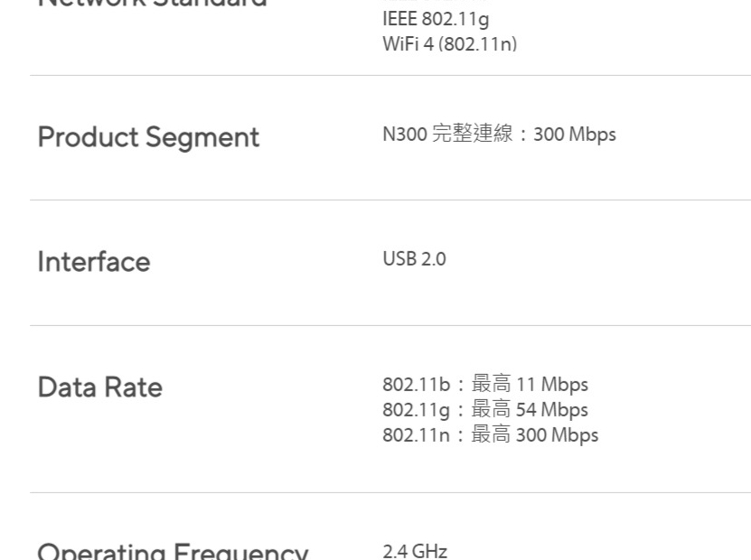Click the 2.4 GHz frequency value

(x=415, y=551)
